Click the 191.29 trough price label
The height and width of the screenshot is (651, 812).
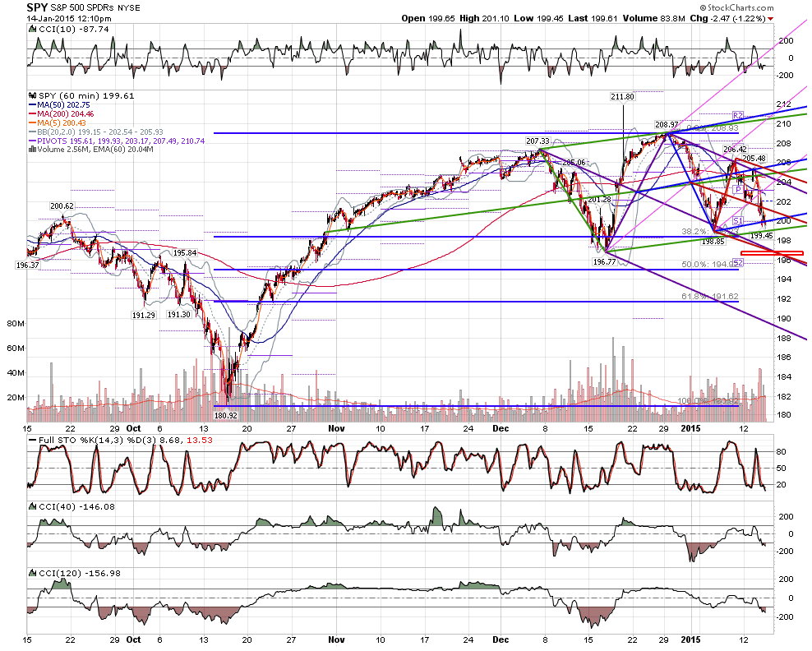pos(144,315)
